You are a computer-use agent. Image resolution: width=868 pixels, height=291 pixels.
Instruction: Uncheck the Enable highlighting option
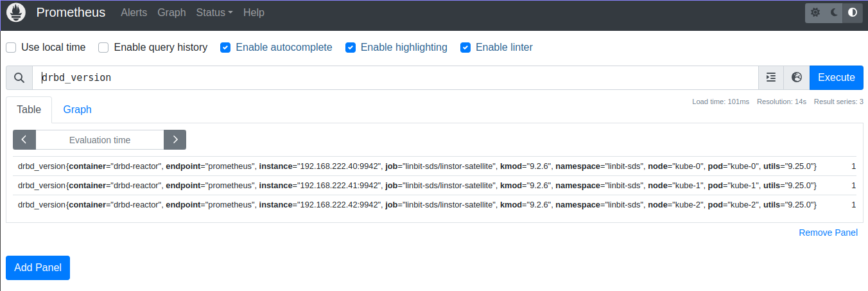pos(351,48)
